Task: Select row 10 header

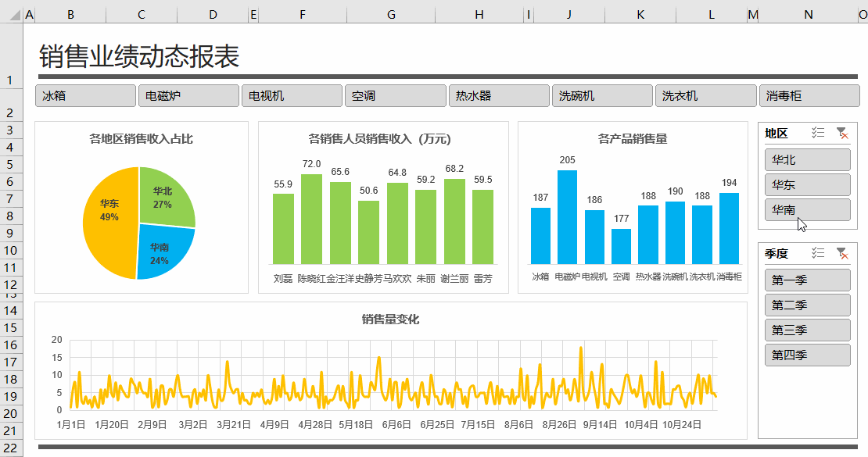Action: (11, 250)
